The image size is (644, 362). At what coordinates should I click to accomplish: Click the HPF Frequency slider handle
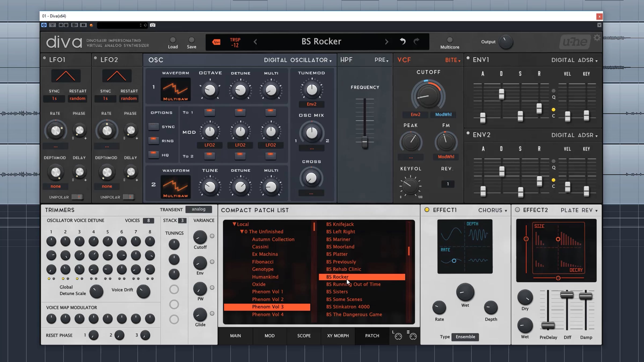coord(365,142)
